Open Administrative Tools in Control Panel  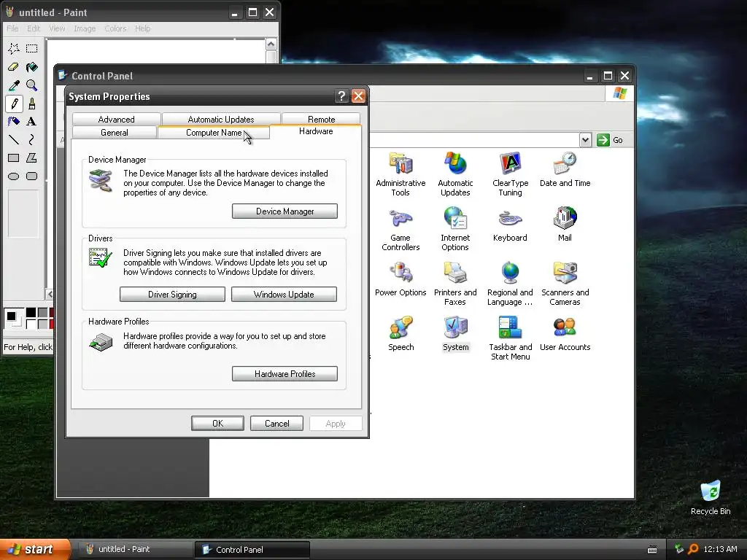[400, 174]
